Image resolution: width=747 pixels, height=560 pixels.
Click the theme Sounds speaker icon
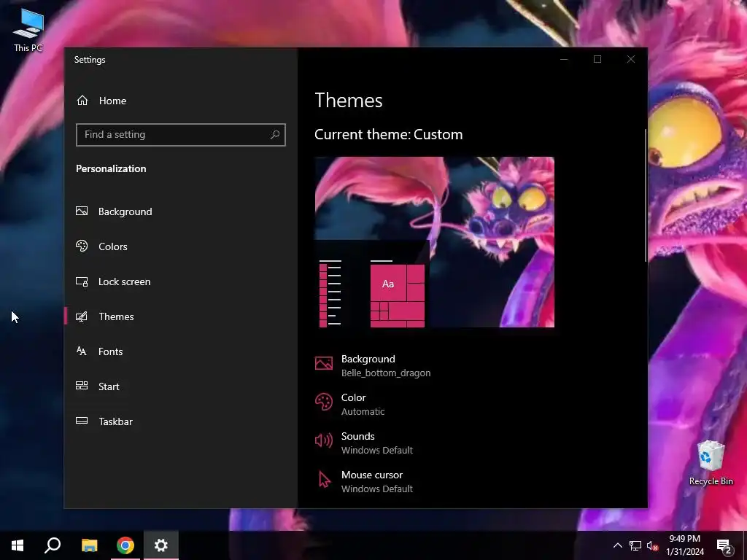[324, 441]
